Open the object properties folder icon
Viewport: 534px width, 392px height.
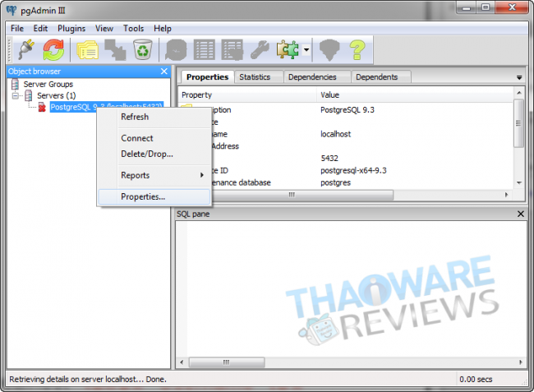pos(88,50)
